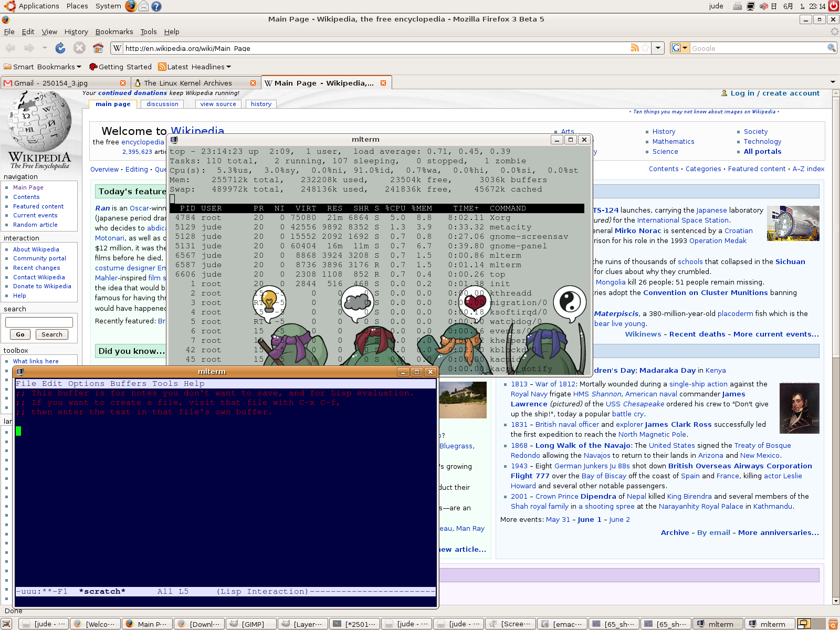The width and height of the screenshot is (840, 630).
Task: Click the power button in top panel
Action: pyautogui.click(x=833, y=6)
